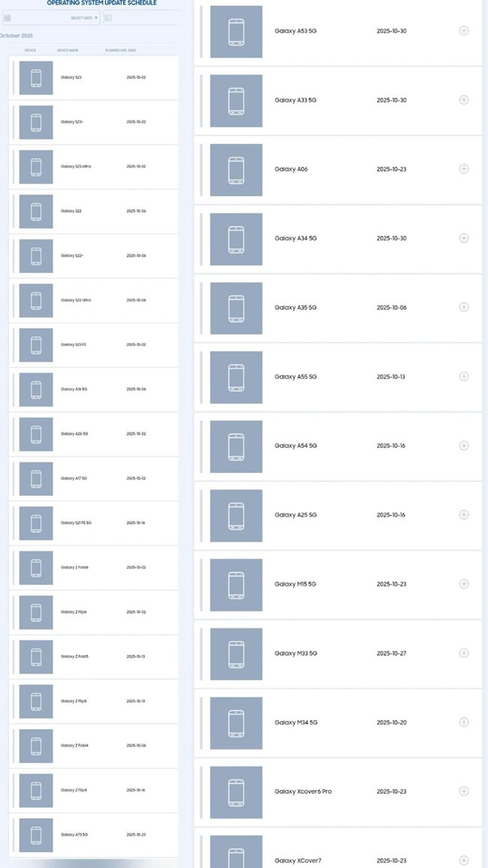488x868 pixels.
Task: Click the Device Name column header
Action: coord(68,50)
